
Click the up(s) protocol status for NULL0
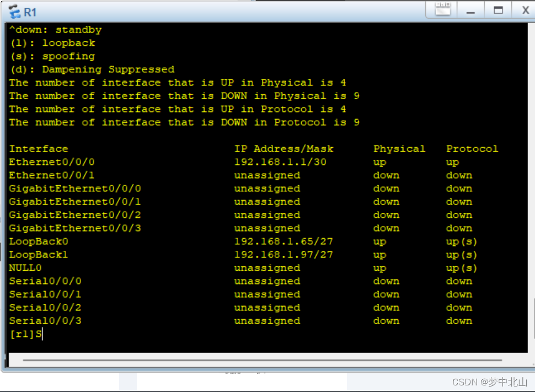coord(462,269)
